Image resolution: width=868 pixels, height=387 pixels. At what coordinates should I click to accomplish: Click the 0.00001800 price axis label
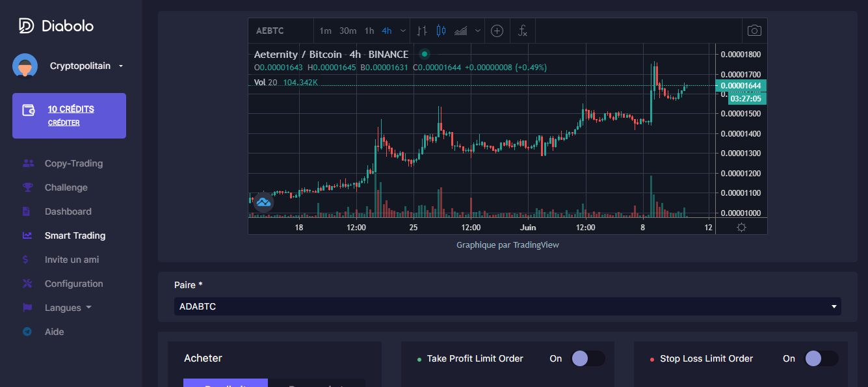pos(741,54)
